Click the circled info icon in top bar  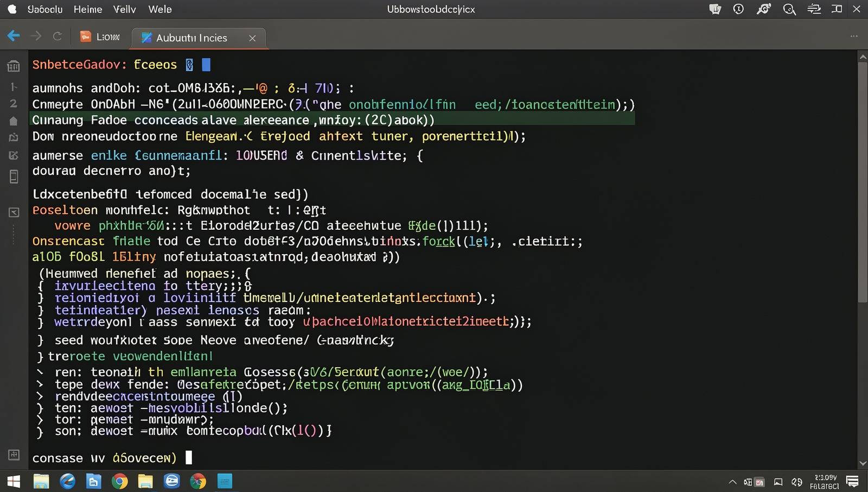click(738, 9)
